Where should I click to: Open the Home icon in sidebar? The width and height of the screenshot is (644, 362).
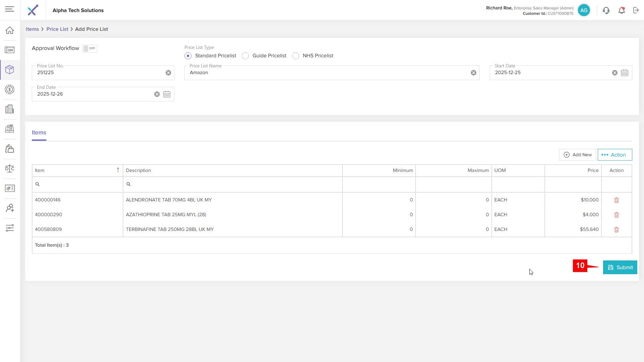[x=10, y=30]
